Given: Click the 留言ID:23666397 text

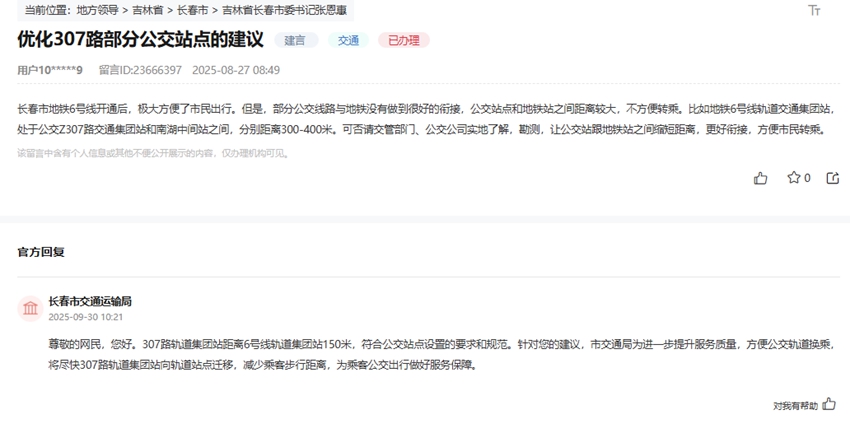Looking at the screenshot, I should coord(140,70).
